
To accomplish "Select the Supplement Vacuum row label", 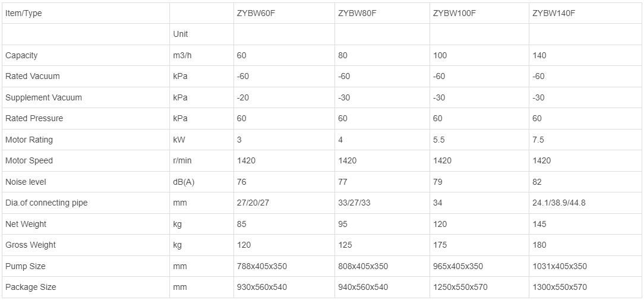I will [43, 97].
